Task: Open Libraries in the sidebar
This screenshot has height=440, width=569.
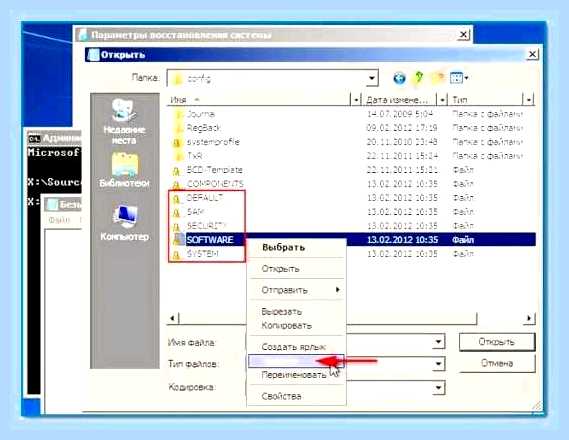Action: pos(124,170)
